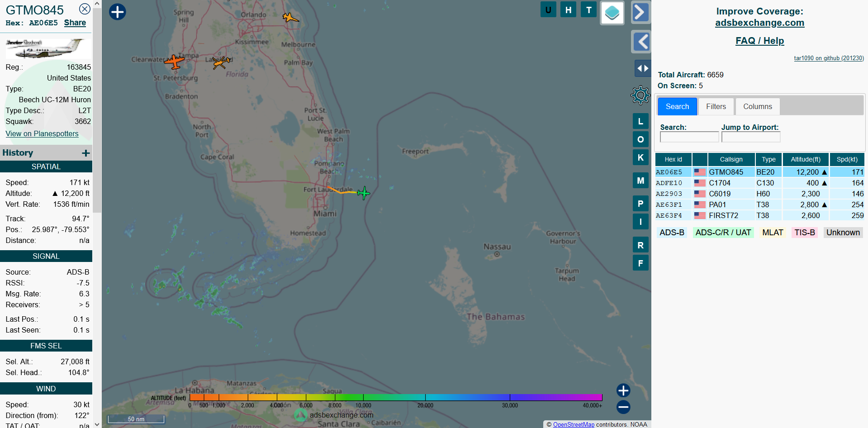Collapse sidebar with right chevron button
Image resolution: width=868 pixels, height=428 pixels.
640,13
